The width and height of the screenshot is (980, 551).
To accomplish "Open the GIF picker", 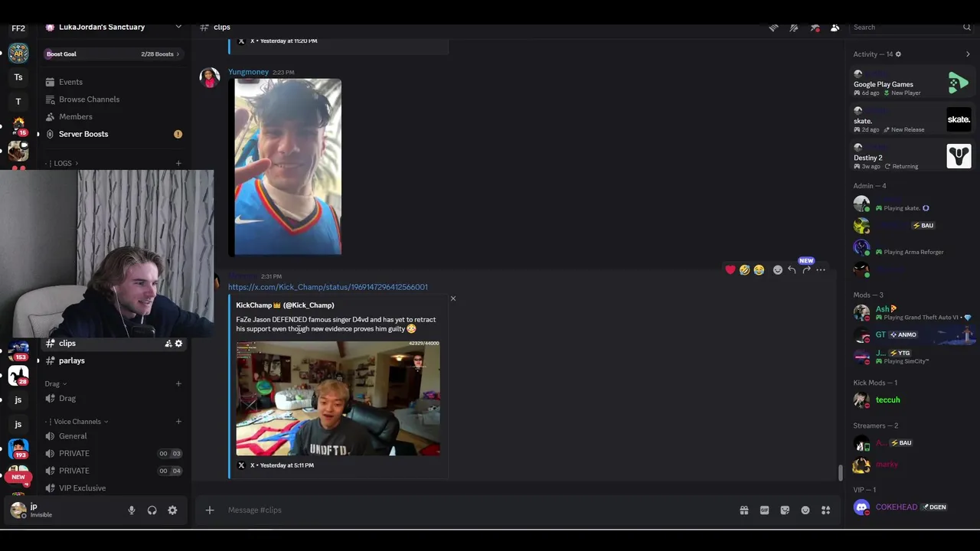I will pos(764,510).
